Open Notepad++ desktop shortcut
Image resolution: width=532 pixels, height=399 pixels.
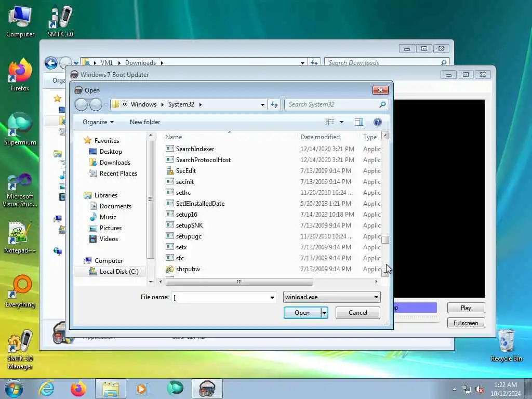(x=20, y=237)
